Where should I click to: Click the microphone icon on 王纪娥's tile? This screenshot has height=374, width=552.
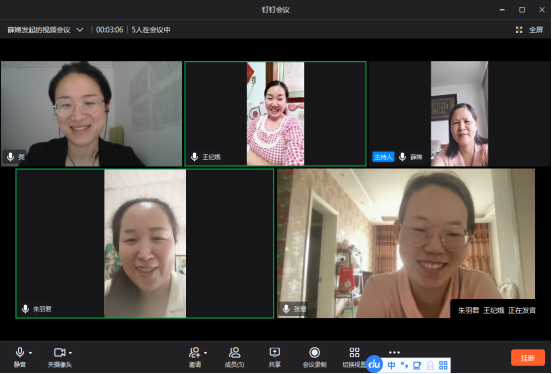coord(194,157)
